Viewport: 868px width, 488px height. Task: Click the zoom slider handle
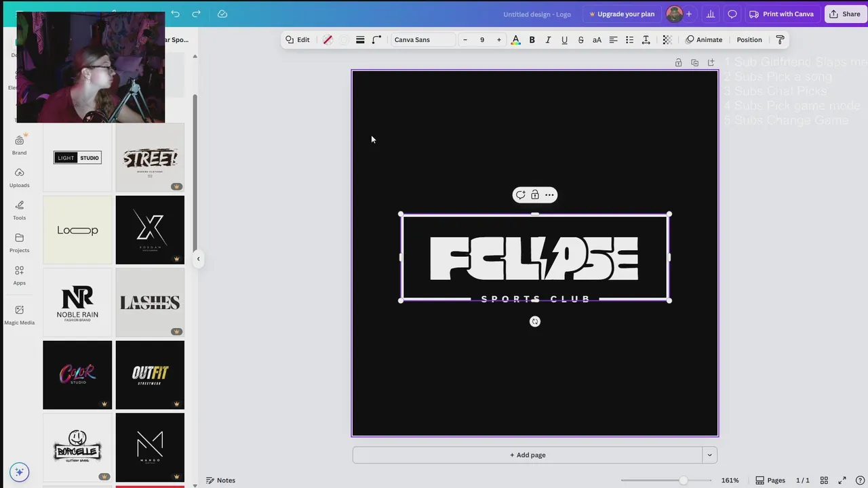point(684,481)
